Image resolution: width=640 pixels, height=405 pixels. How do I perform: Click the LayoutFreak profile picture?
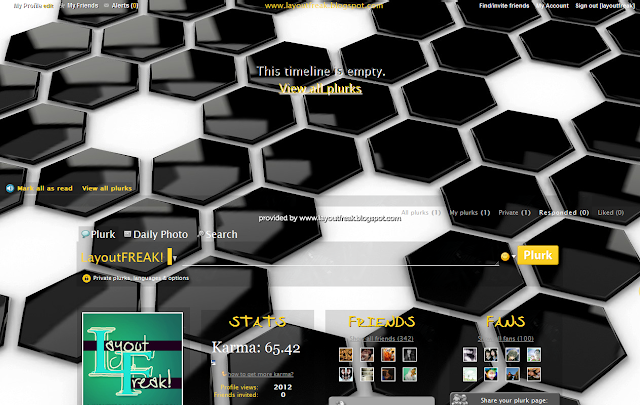click(x=132, y=359)
